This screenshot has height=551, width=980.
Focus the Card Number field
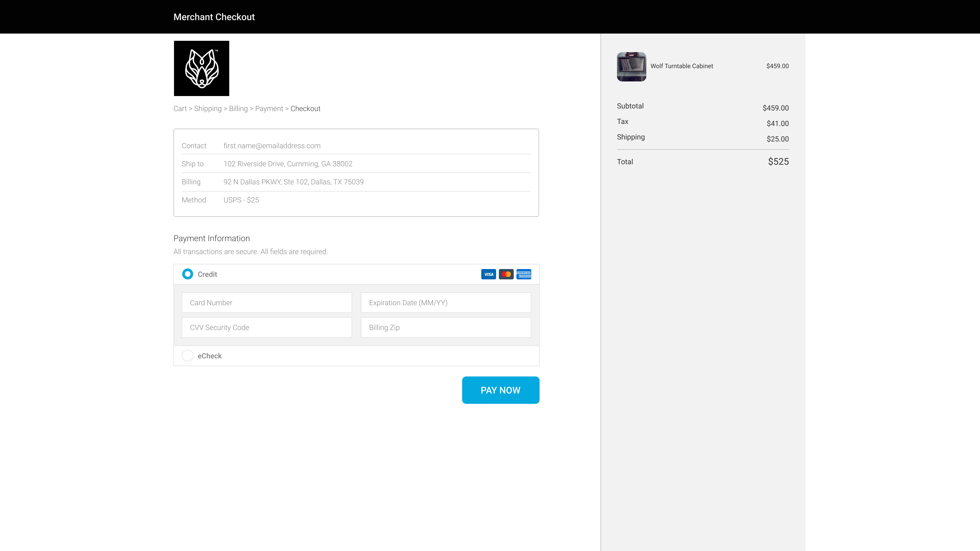pos(267,303)
